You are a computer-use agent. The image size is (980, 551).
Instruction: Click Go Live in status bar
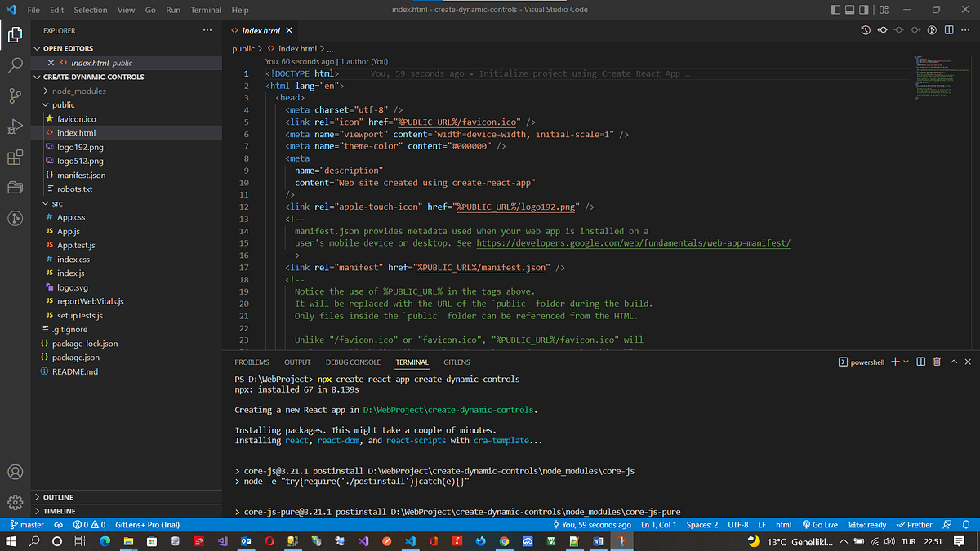819,525
